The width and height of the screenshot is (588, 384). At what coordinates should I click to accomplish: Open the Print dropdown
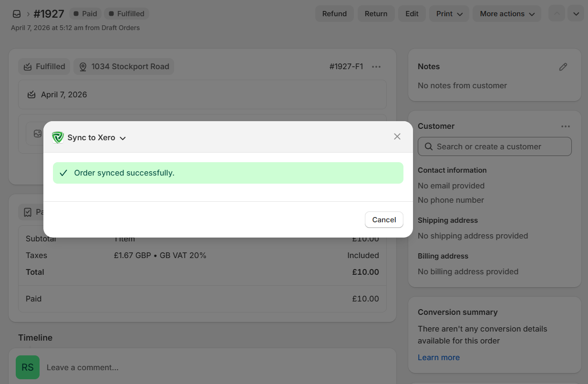[x=449, y=14]
